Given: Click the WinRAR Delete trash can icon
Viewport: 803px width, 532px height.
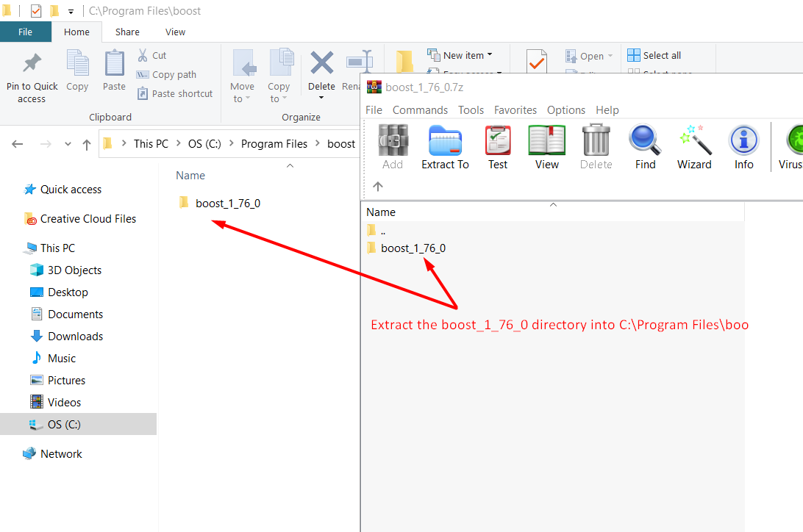Looking at the screenshot, I should (x=596, y=140).
